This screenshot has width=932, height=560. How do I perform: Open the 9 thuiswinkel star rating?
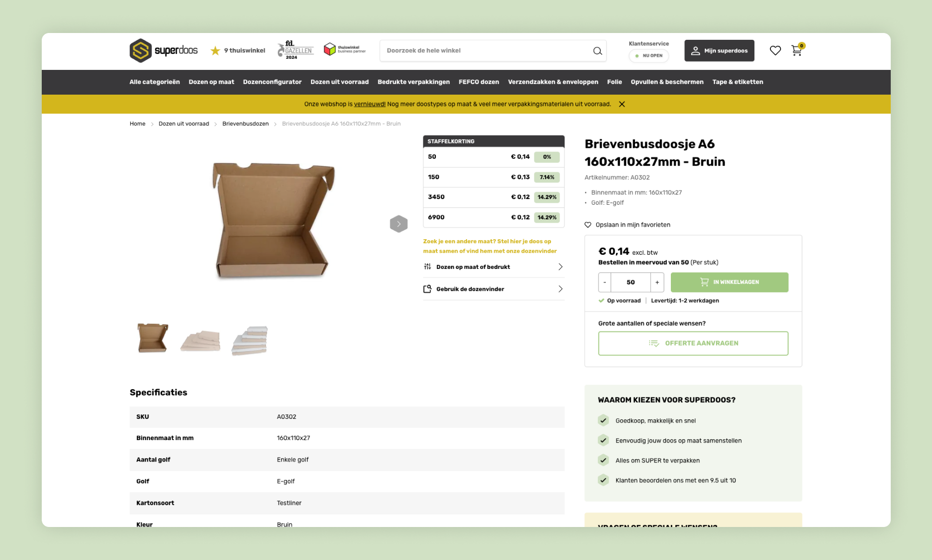pyautogui.click(x=238, y=50)
